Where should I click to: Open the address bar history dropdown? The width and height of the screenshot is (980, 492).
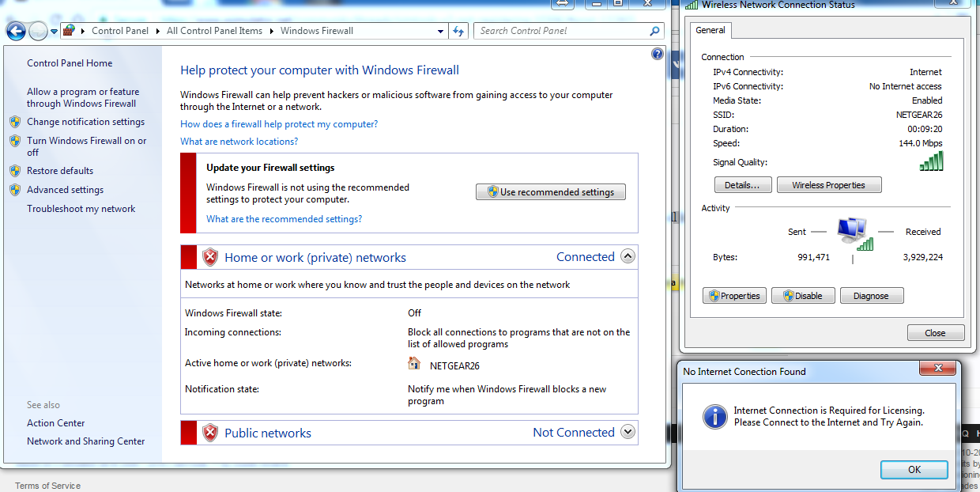point(441,32)
